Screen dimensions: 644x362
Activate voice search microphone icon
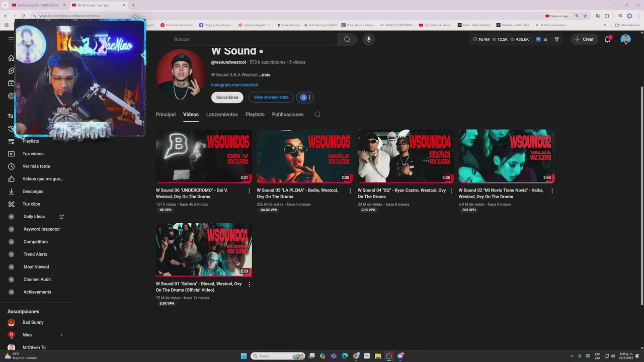(368, 39)
